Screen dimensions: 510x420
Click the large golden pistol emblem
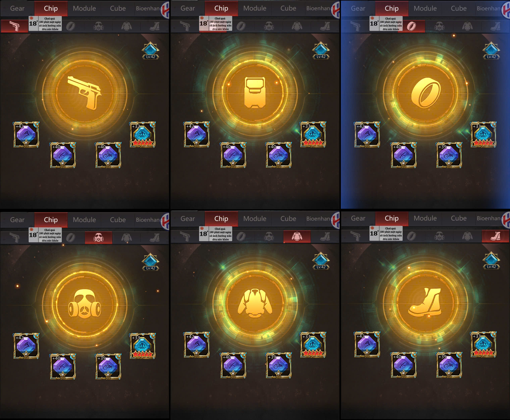tap(85, 93)
